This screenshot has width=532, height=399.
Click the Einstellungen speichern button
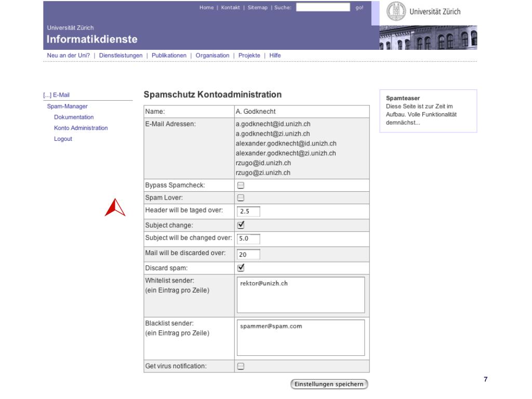329,384
